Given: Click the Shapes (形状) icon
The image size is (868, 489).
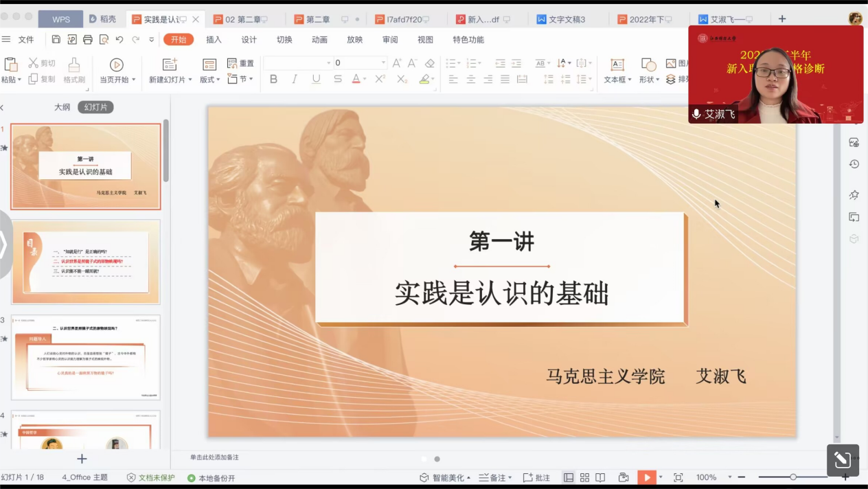Looking at the screenshot, I should [x=648, y=65].
